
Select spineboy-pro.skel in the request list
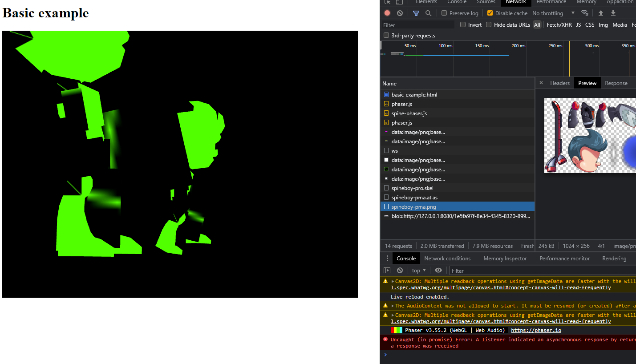point(413,188)
